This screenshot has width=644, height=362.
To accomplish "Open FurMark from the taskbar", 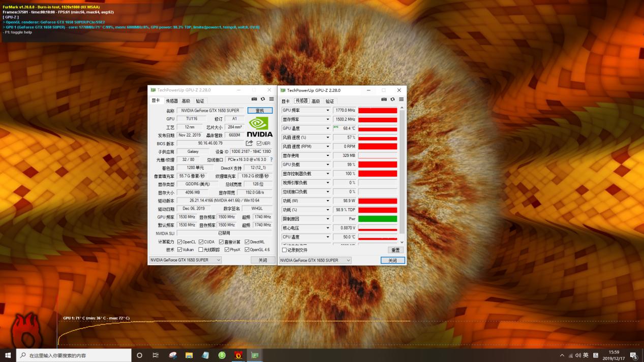I will tap(238, 355).
